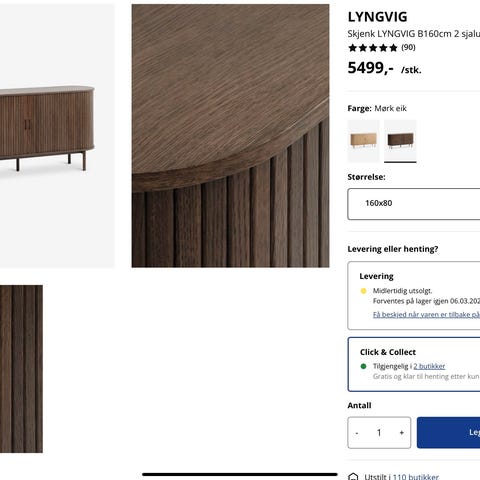Open the '110 butikker' display link

416,477
